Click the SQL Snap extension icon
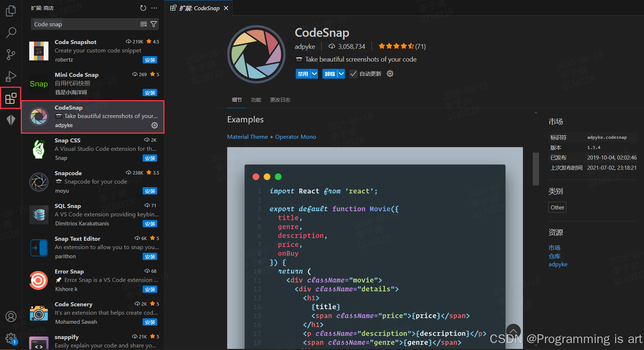This screenshot has height=350, width=644. tap(39, 215)
